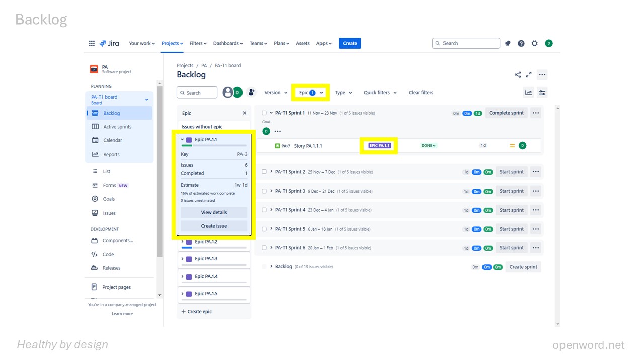The height and width of the screenshot is (362, 644).
Task: Click Create issue in Epic PA.1.1
Action: [214, 226]
